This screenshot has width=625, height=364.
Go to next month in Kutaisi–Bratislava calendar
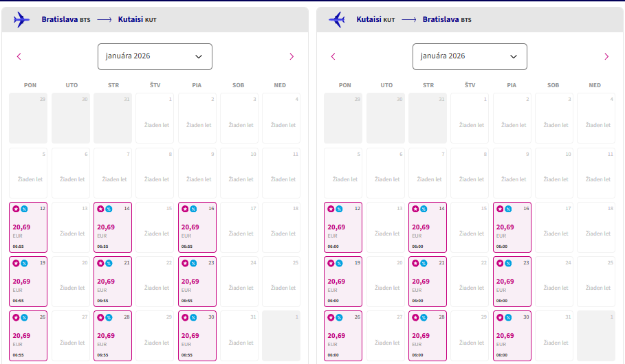click(x=606, y=56)
